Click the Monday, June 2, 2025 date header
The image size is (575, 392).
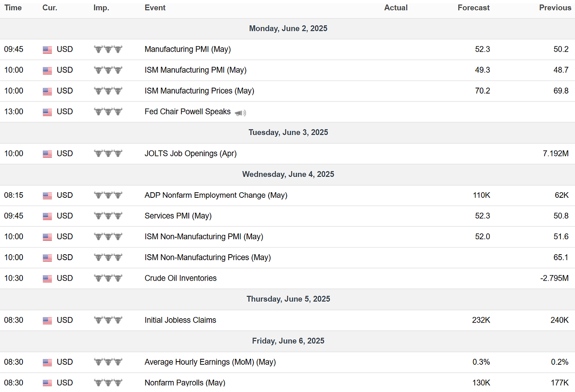click(288, 28)
